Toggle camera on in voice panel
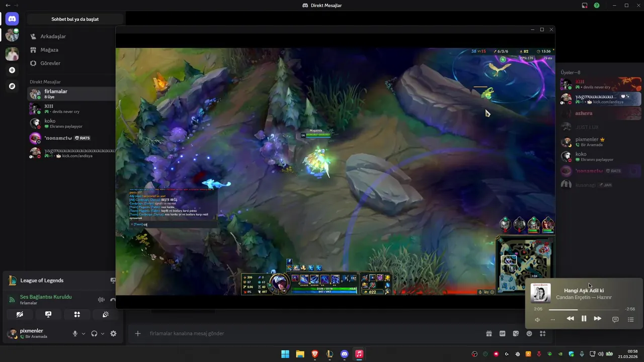The width and height of the screenshot is (644, 362). pyautogui.click(x=20, y=314)
